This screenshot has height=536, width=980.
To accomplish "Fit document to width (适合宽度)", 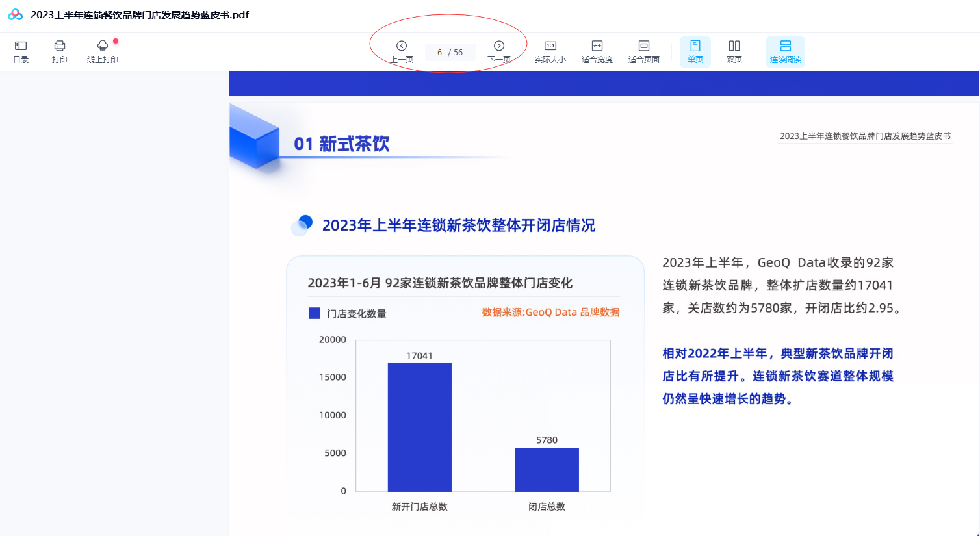I will click(x=597, y=51).
